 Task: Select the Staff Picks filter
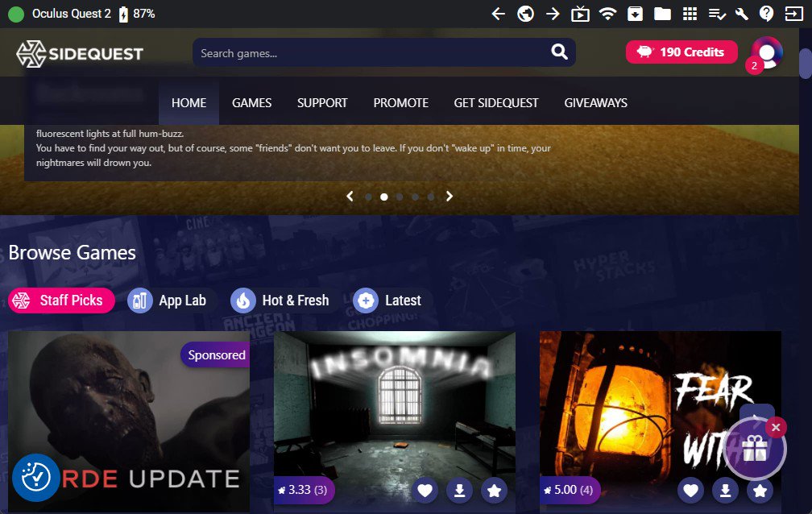pyautogui.click(x=61, y=301)
